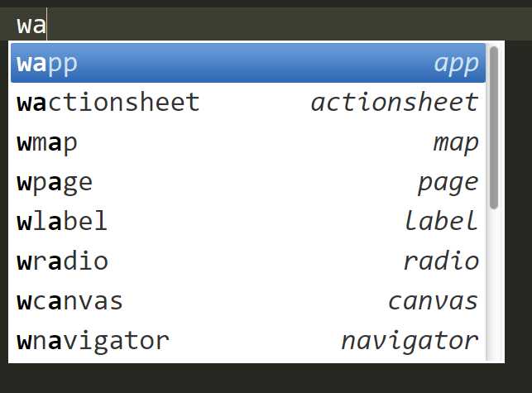Choose wactionsheet from the autocomplete list
The image size is (532, 393).
click(248, 103)
